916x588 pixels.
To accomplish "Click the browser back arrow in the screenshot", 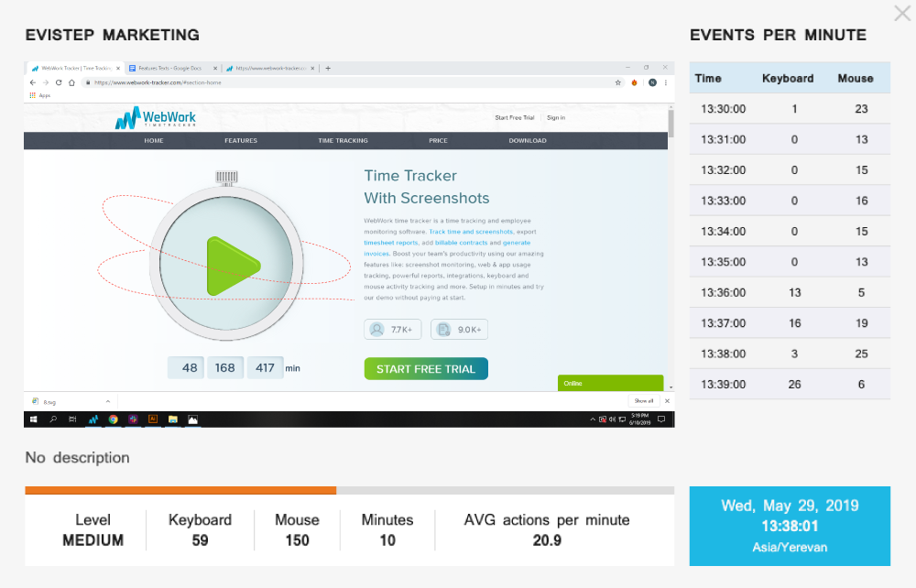I will click(33, 83).
